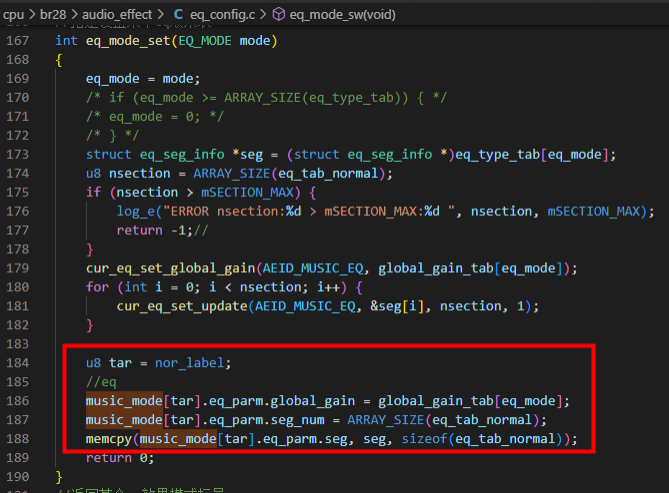Click line number 184 in the gutter

pos(17,363)
